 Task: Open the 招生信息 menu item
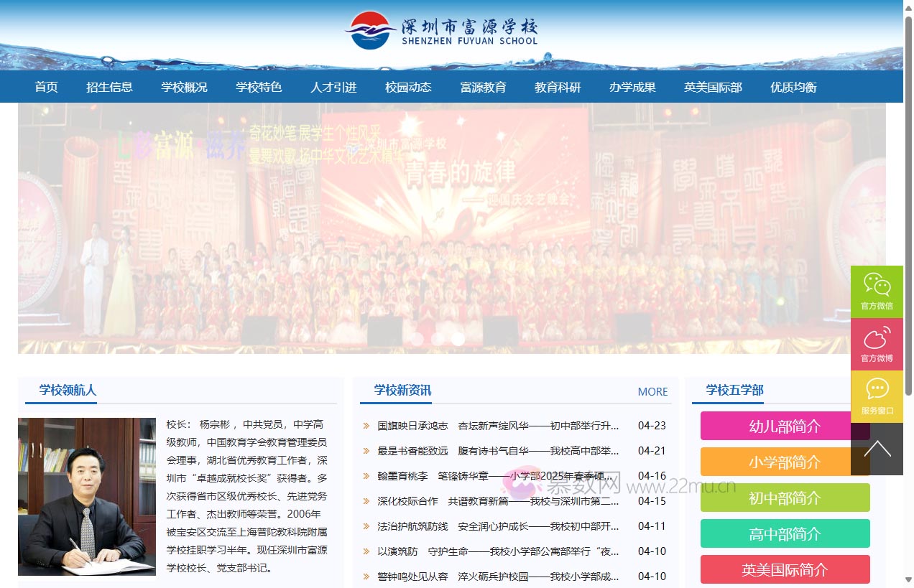[109, 87]
